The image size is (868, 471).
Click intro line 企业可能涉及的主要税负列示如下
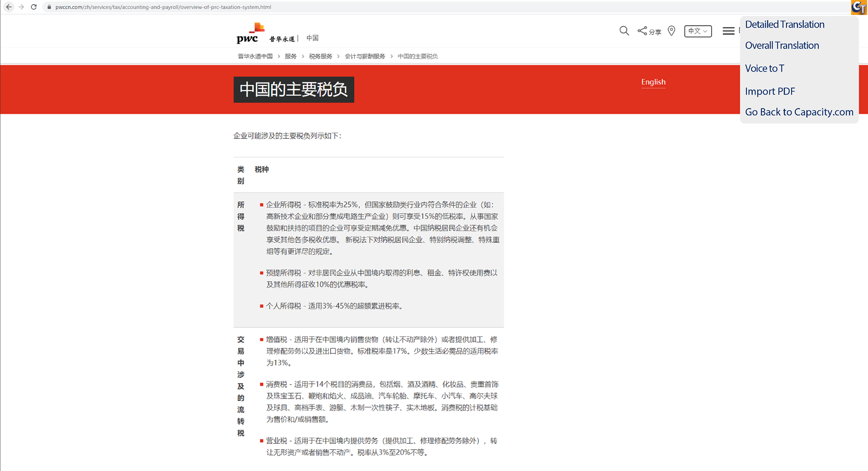coord(288,136)
